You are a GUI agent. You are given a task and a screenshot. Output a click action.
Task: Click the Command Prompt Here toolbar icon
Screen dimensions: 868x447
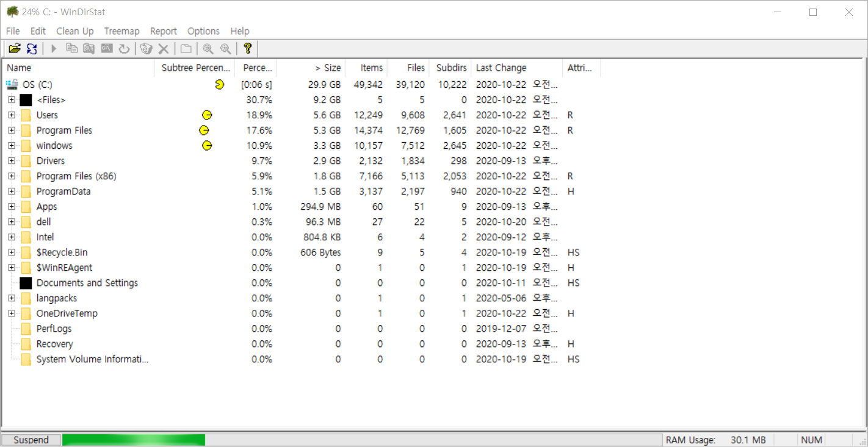click(107, 49)
